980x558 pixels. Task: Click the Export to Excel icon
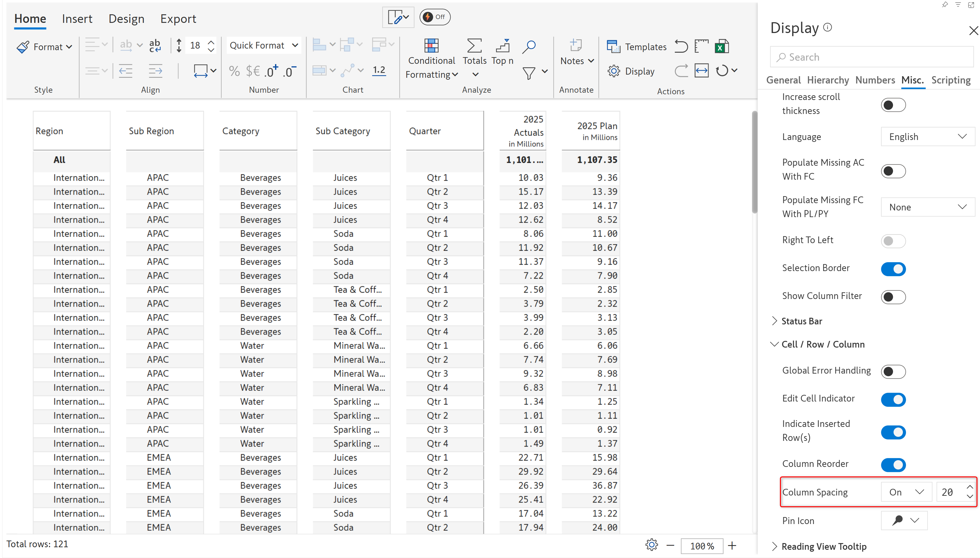(x=721, y=47)
